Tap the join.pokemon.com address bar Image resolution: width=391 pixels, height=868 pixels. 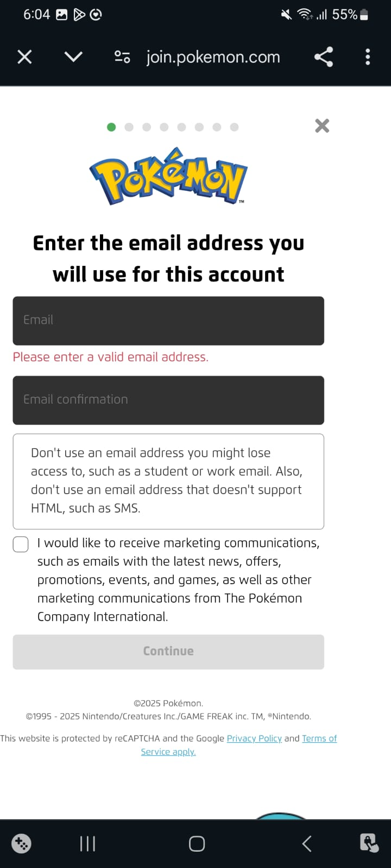tap(213, 57)
